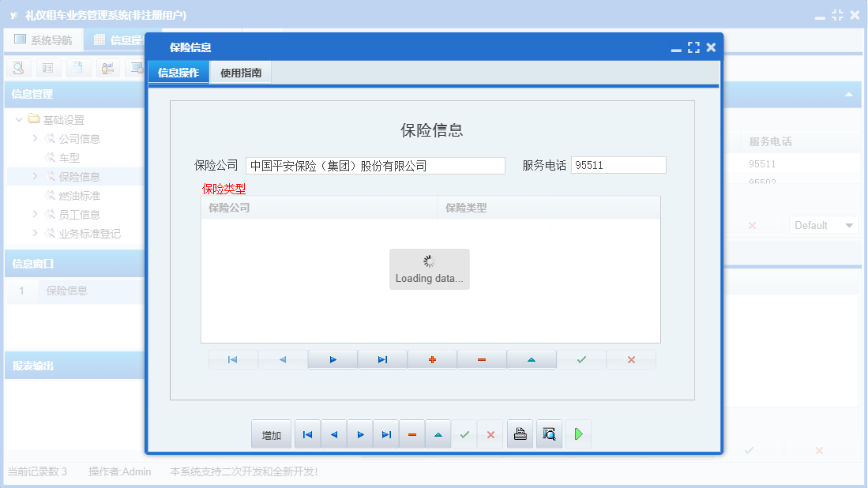Run the green play arrow in the dialog

point(578,434)
